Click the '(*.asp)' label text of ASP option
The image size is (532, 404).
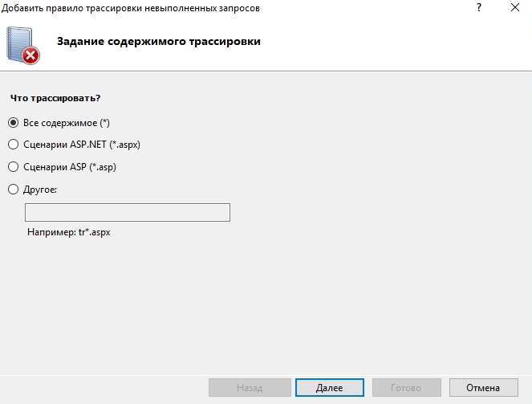coord(103,167)
